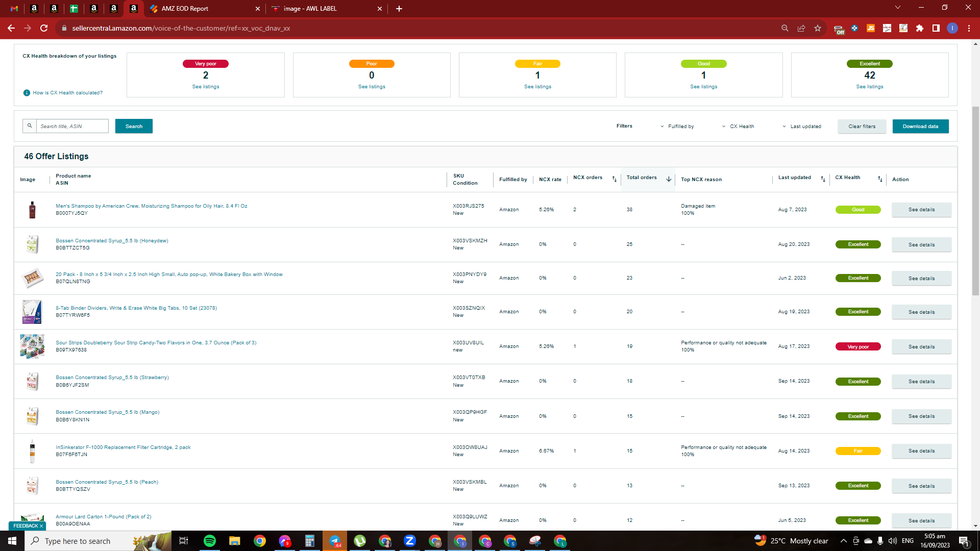Click the Search title, ASIN field
This screenshot has height=551, width=980.
click(72, 126)
